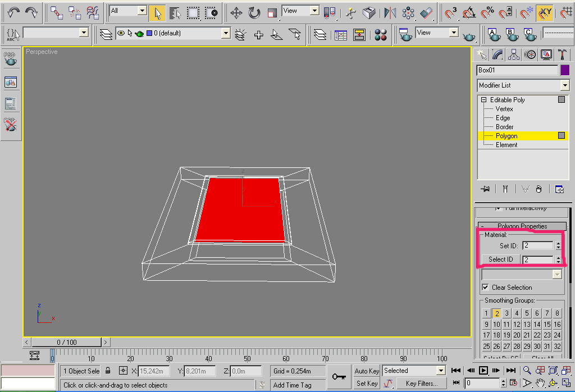Viewport: 575px width, 392px height.
Task: Click the Select ID button
Action: click(500, 259)
